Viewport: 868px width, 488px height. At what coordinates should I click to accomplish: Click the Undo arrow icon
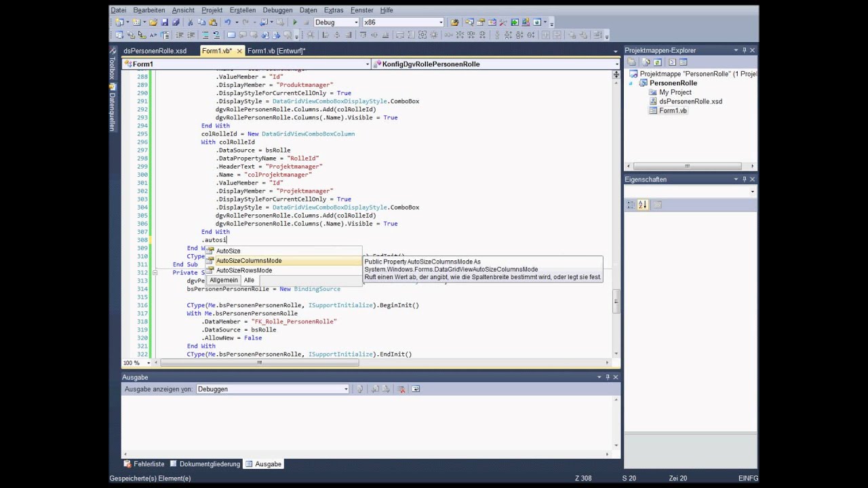227,22
